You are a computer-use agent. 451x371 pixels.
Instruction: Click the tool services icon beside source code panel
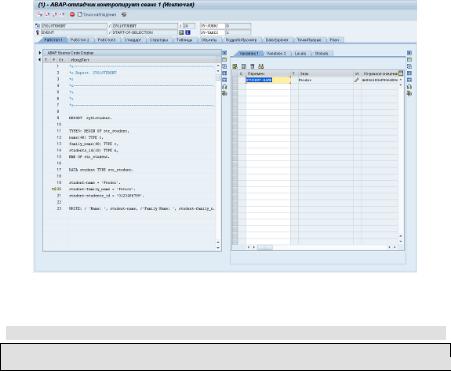(x=224, y=93)
